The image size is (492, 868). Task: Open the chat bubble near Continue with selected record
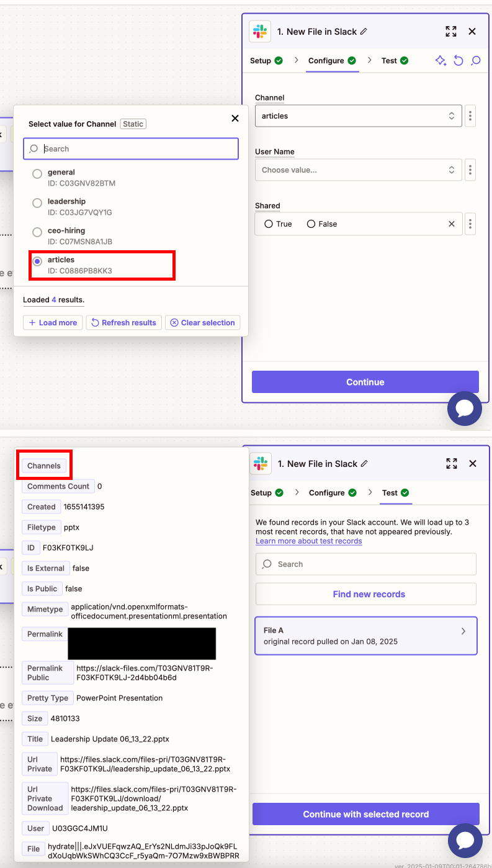[465, 841]
